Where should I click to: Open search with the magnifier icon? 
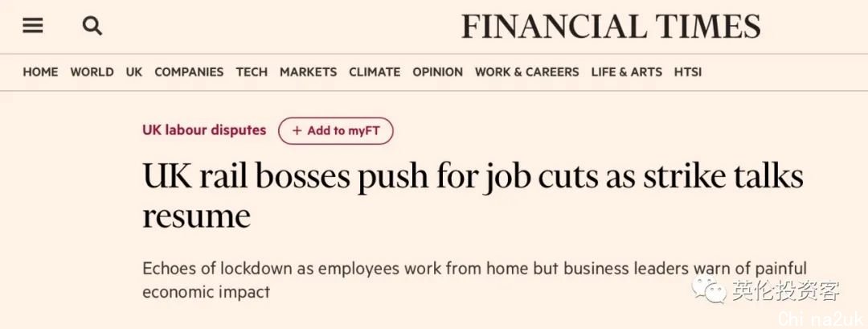click(92, 26)
